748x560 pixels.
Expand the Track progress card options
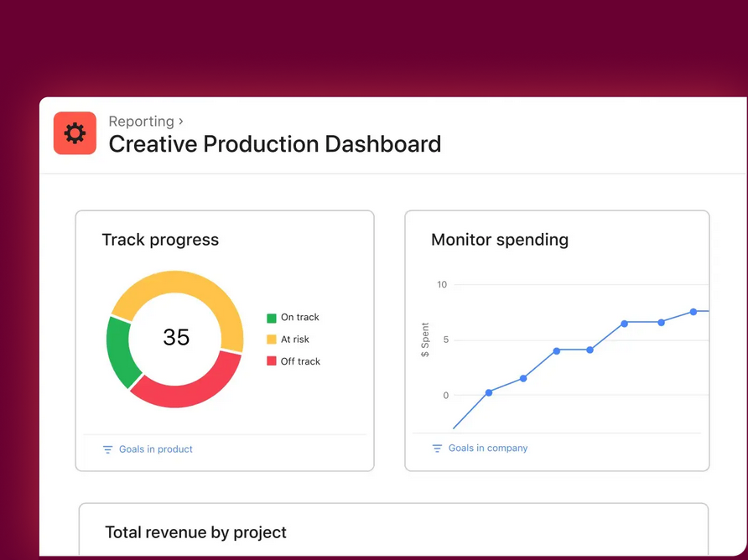160,240
